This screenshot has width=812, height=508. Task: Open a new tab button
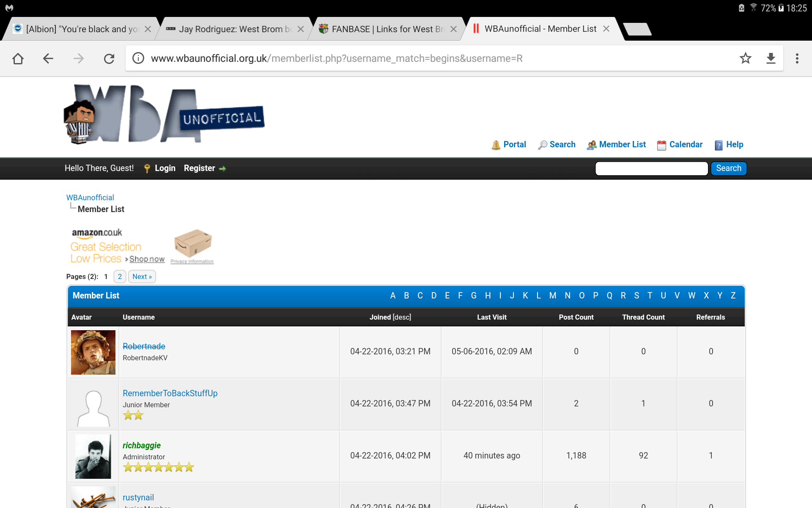(637, 29)
